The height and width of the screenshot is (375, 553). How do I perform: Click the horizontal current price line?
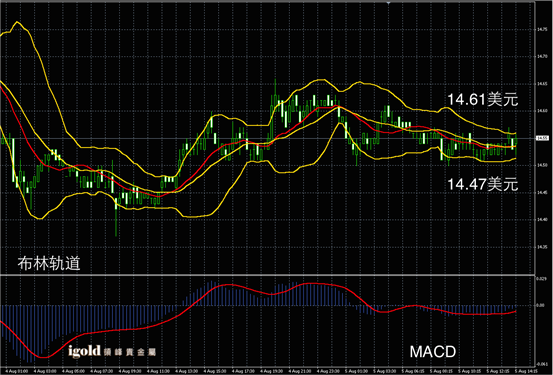pos(267,138)
